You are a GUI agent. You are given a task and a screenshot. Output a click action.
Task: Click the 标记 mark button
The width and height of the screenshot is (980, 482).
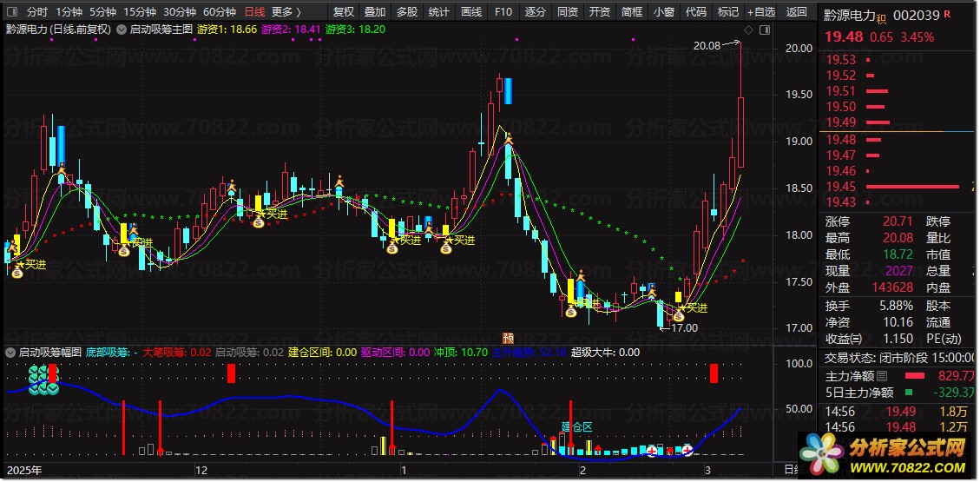[728, 12]
